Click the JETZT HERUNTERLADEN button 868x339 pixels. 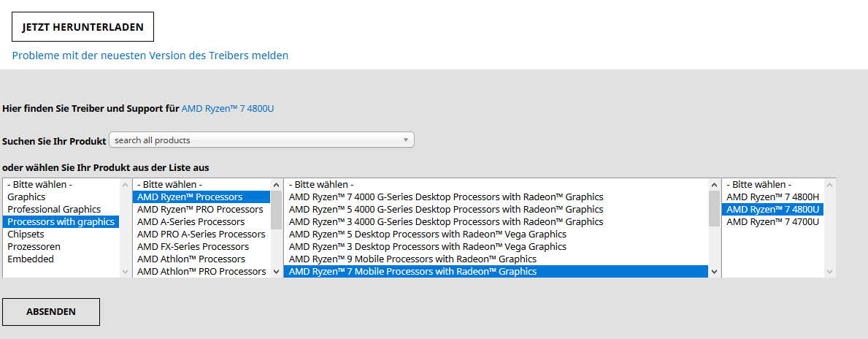click(x=82, y=26)
